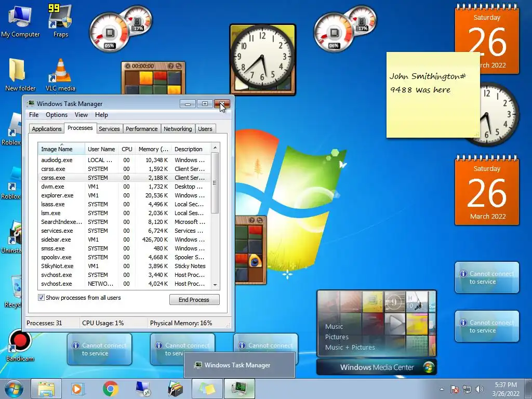Viewport: 532px width, 399px height.
Task: Open Google Chrome from the taskbar
Action: click(110, 389)
